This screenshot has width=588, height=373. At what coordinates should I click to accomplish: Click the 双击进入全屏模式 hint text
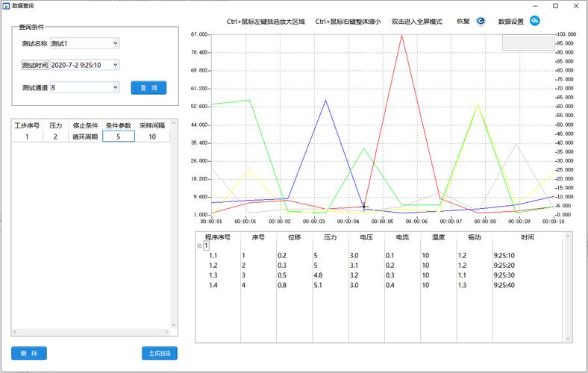(x=416, y=22)
